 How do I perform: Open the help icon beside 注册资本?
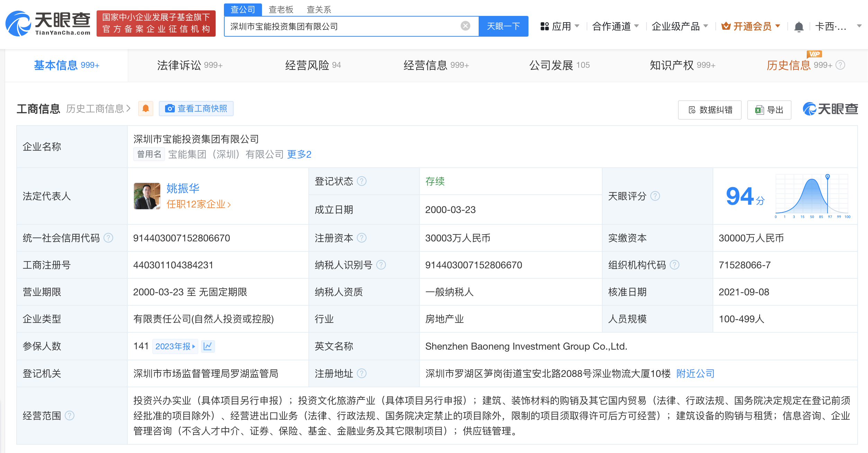(362, 238)
